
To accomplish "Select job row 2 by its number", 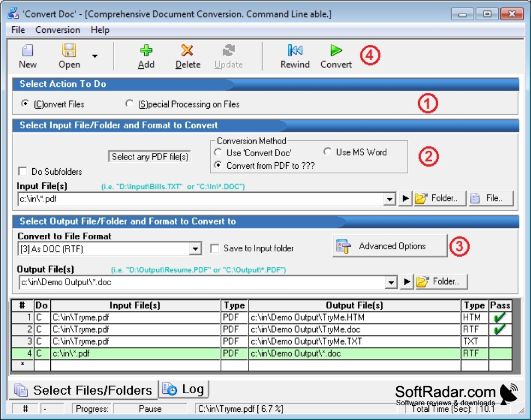I will click(23, 329).
